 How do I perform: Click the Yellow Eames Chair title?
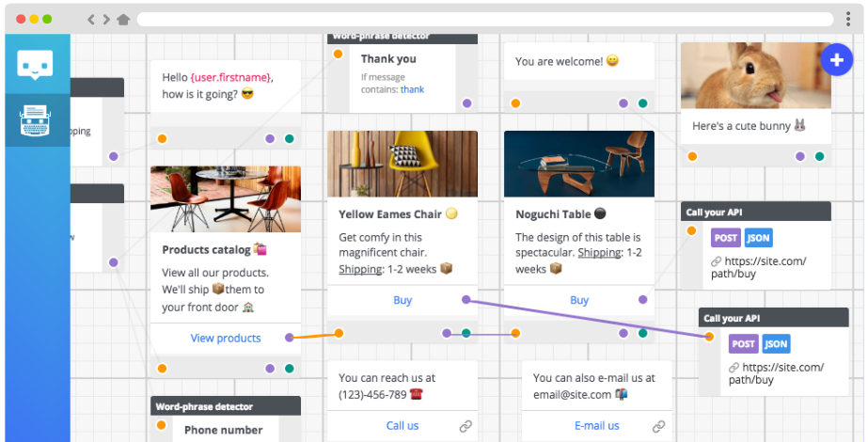[x=398, y=214]
